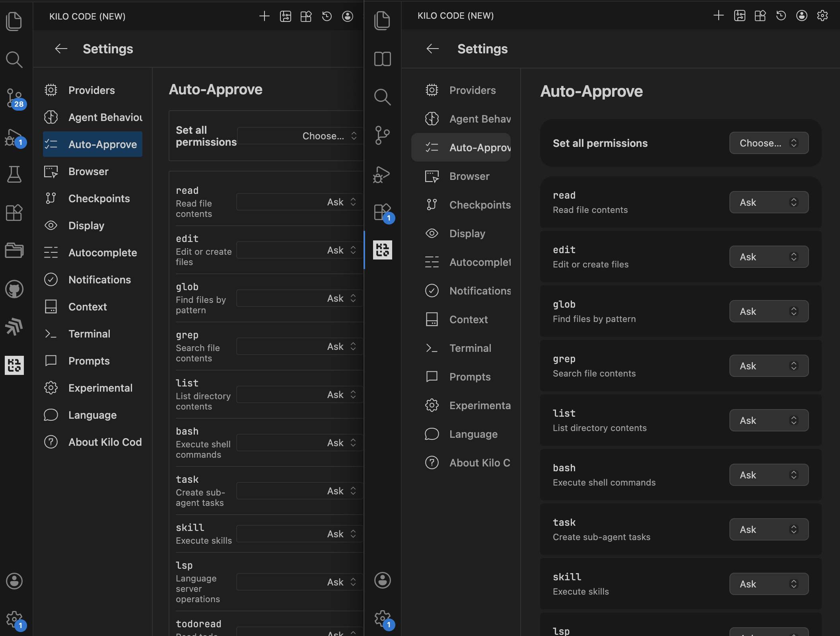Switch to Terminal settings in right sidebar
Image resolution: width=840 pixels, height=636 pixels.
pos(470,348)
